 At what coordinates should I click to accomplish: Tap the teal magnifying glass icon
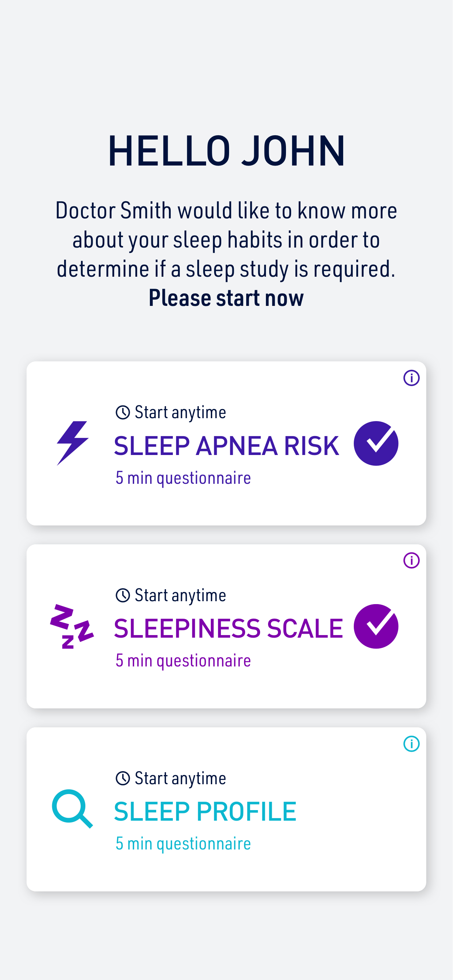(72, 808)
